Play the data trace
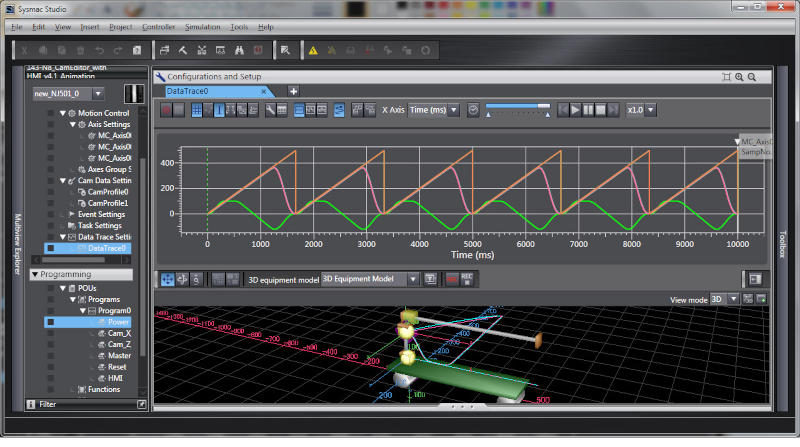Viewport: 800px width, 447px height. 576,110
